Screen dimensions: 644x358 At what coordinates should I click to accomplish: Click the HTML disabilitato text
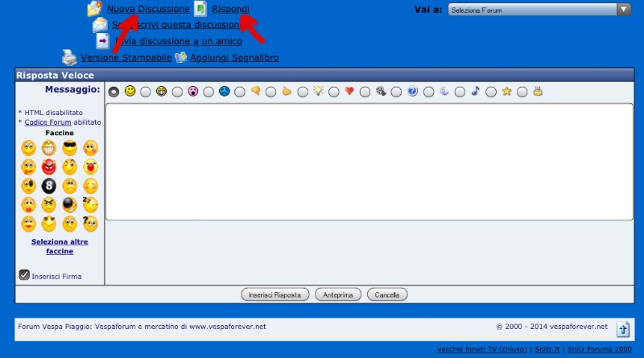pyautogui.click(x=53, y=113)
